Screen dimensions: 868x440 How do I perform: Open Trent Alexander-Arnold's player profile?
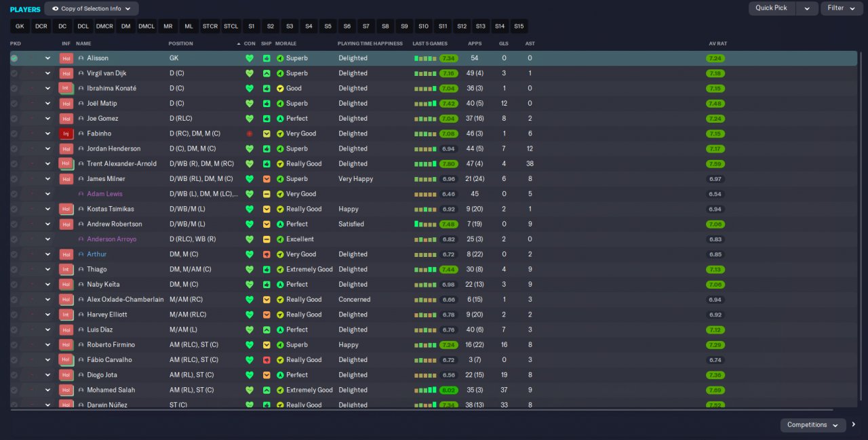click(121, 163)
